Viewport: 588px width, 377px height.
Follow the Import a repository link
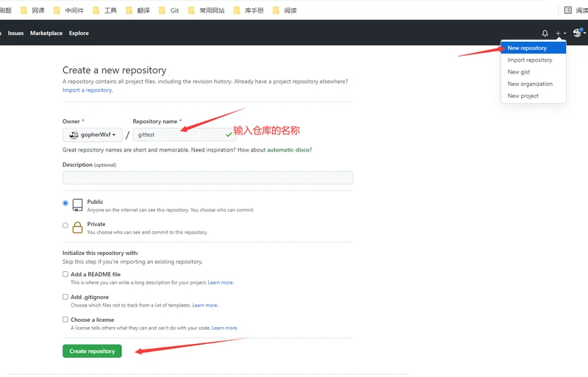point(87,90)
